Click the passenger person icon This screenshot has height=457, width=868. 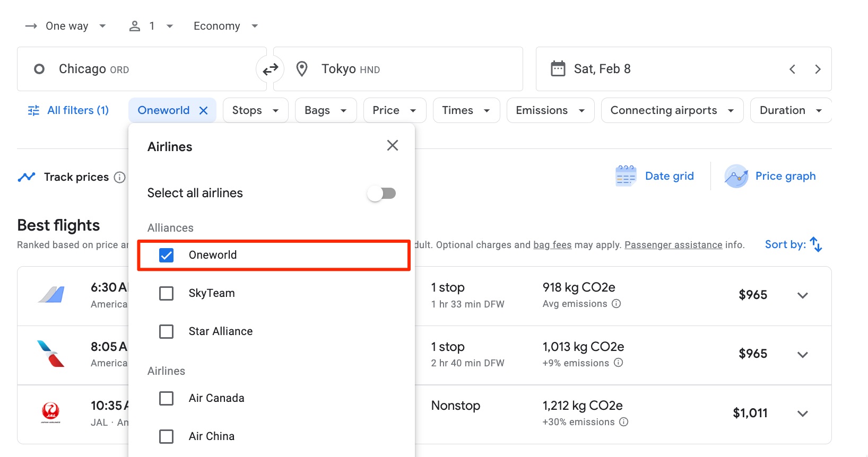point(135,26)
